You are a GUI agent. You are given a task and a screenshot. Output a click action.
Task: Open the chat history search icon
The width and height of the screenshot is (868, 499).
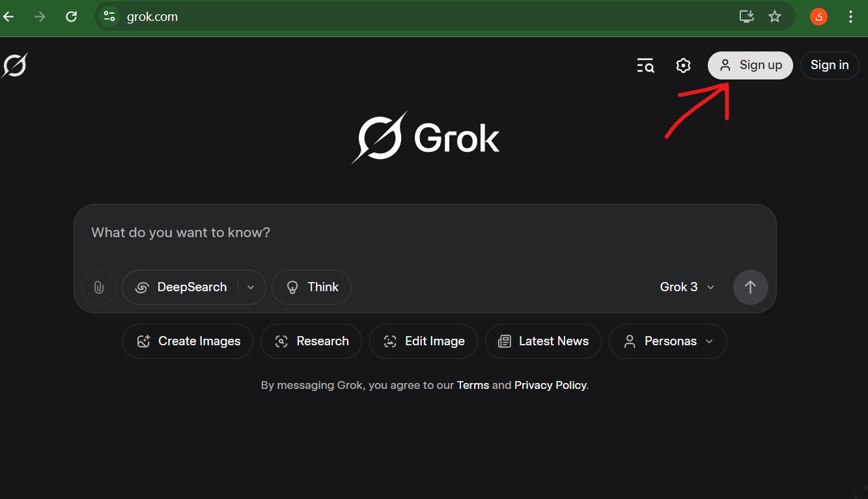(x=645, y=65)
